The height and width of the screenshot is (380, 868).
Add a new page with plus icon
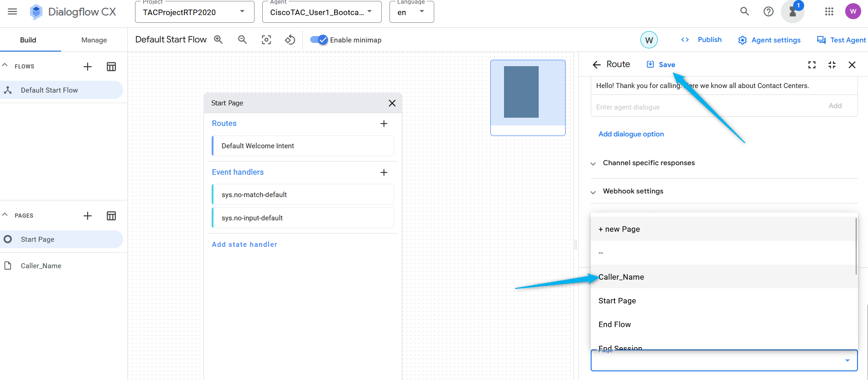[x=88, y=216]
